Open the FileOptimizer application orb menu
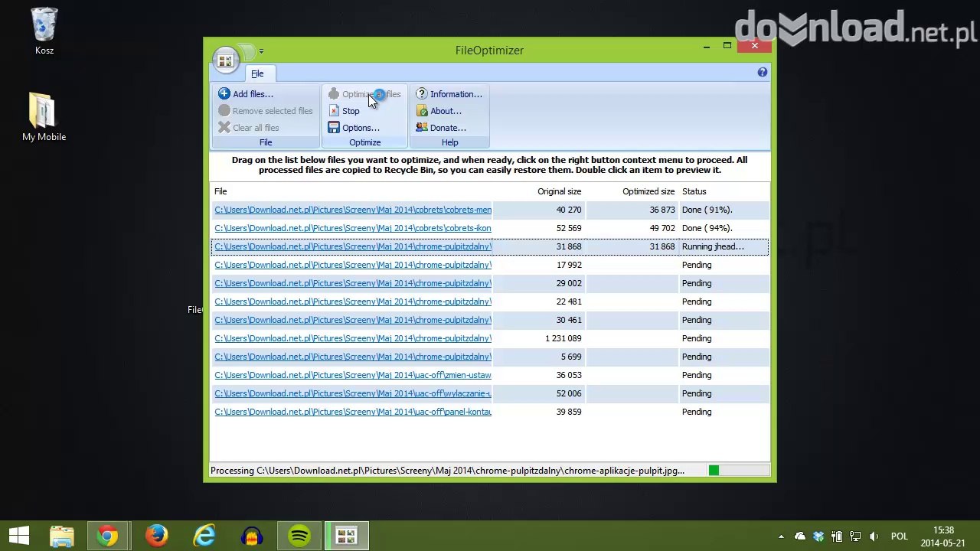This screenshot has height=551, width=980. click(225, 60)
